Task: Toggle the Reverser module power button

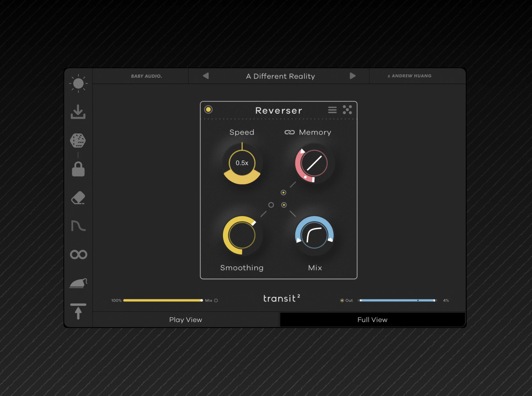Action: (x=208, y=110)
